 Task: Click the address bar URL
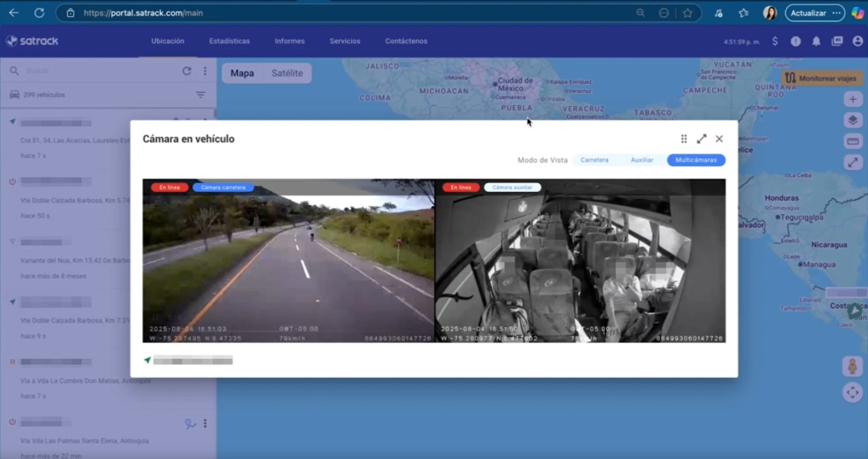tap(142, 13)
